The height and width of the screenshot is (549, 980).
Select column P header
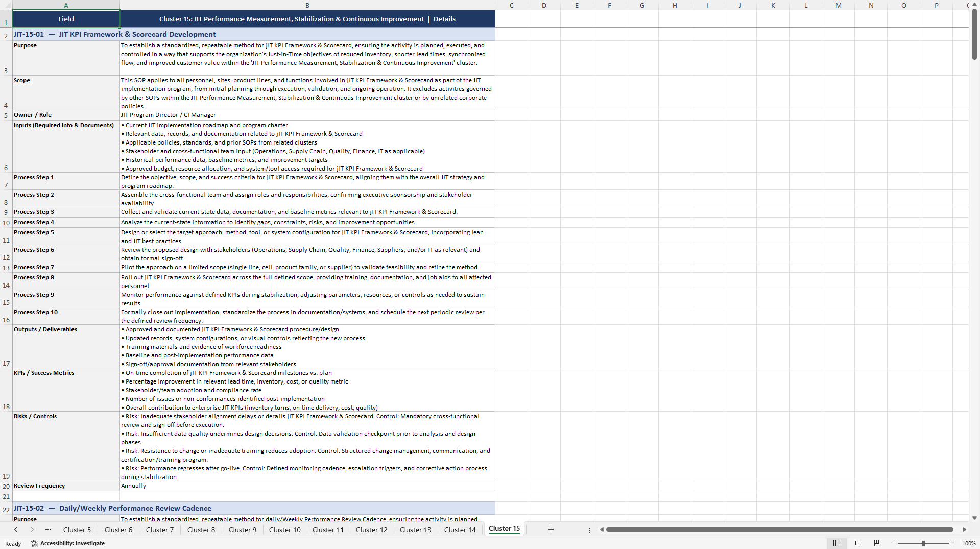point(937,5)
